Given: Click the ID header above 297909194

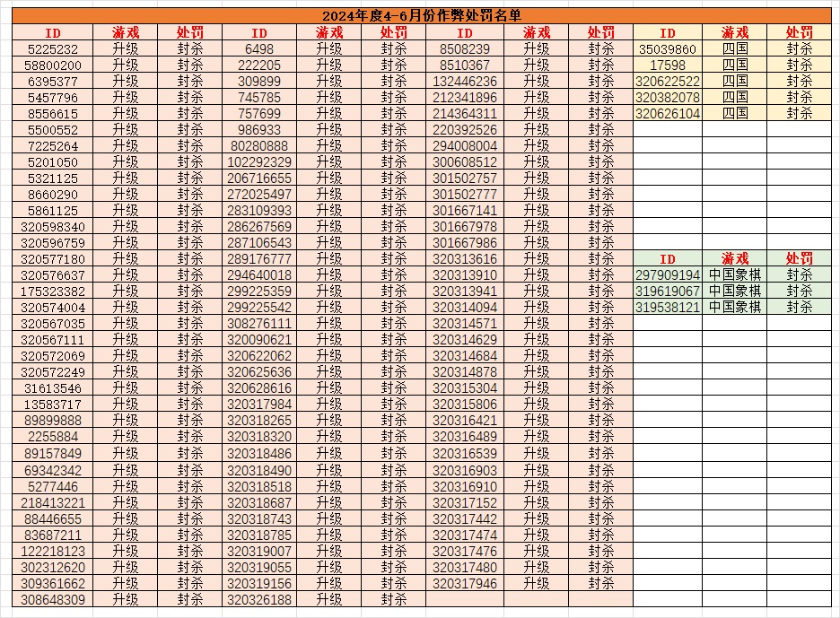Looking at the screenshot, I should pos(668,259).
